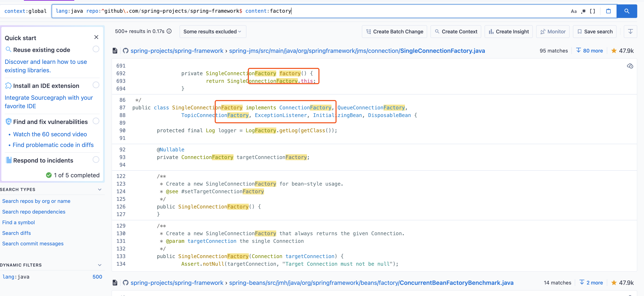Click the 95 matches count text
The height and width of the screenshot is (296, 644).
click(x=553, y=51)
